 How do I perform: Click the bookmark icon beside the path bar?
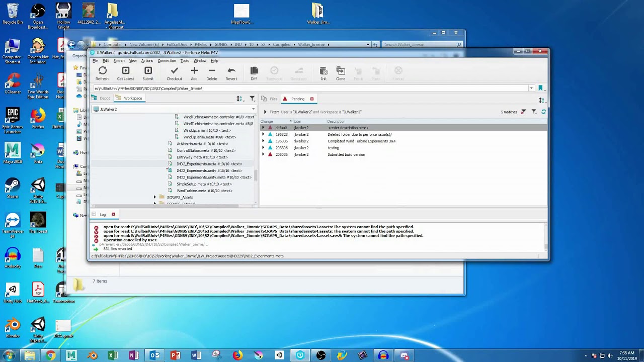(541, 88)
